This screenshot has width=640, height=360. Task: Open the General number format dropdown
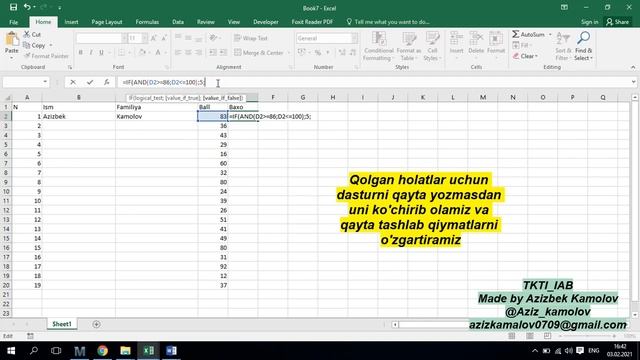click(x=354, y=38)
